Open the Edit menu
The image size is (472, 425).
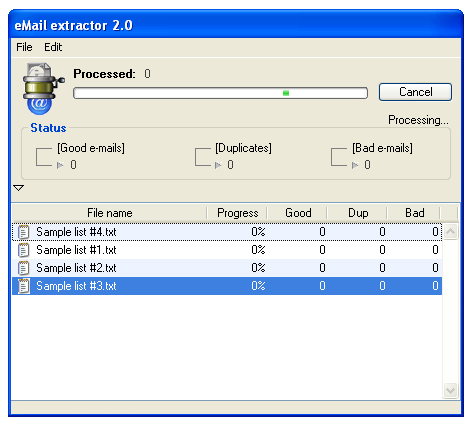click(53, 47)
